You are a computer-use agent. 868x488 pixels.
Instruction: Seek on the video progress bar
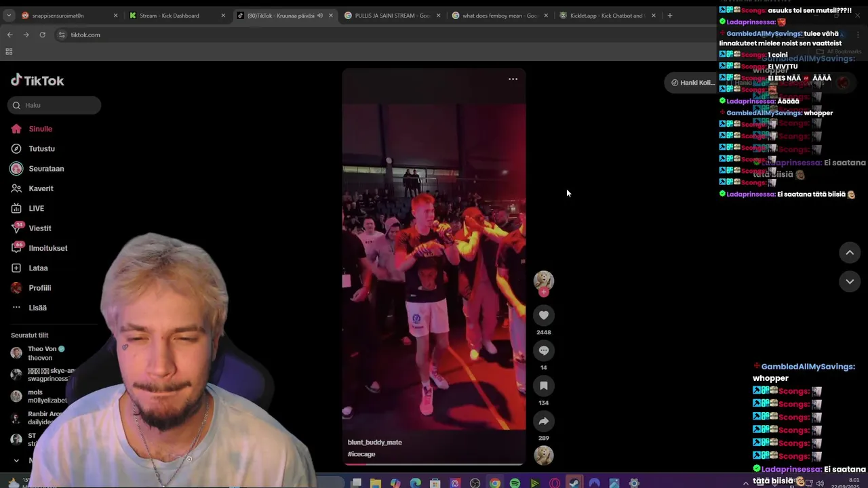coord(434,464)
